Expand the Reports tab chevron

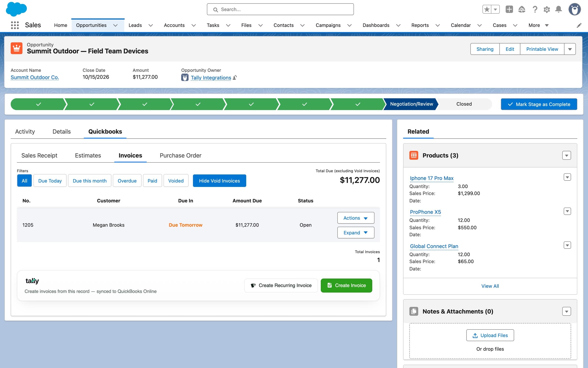[438, 25]
